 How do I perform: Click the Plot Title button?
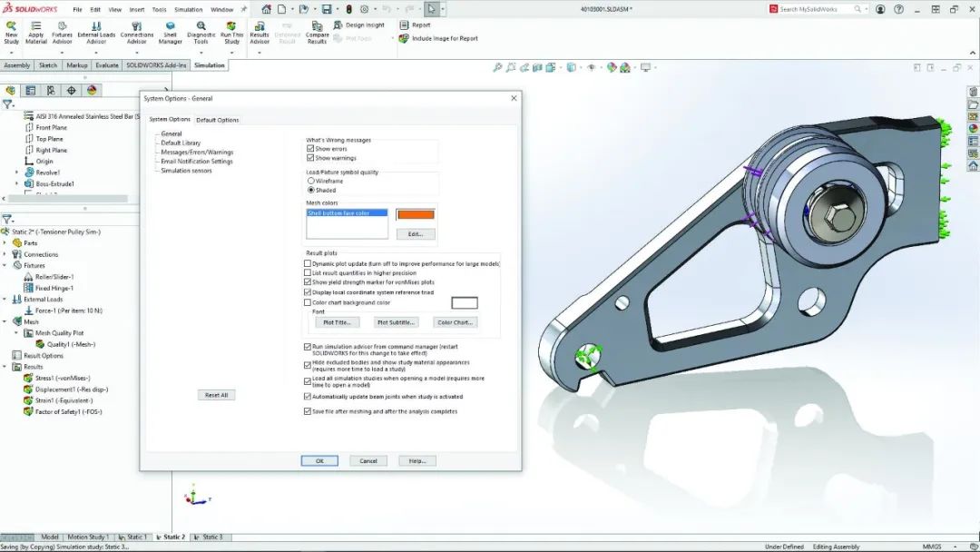tap(336, 321)
